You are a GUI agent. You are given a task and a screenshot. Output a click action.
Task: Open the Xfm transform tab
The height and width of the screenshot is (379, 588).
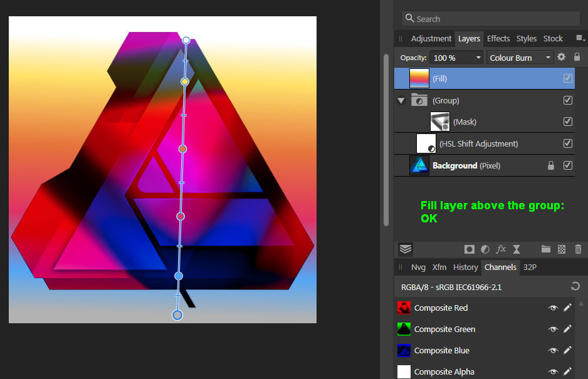[439, 267]
